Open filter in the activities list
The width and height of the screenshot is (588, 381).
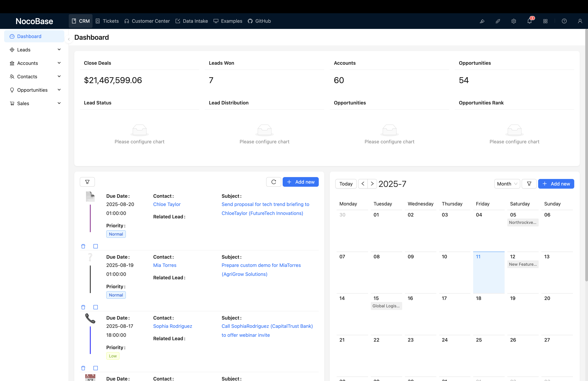click(x=87, y=182)
